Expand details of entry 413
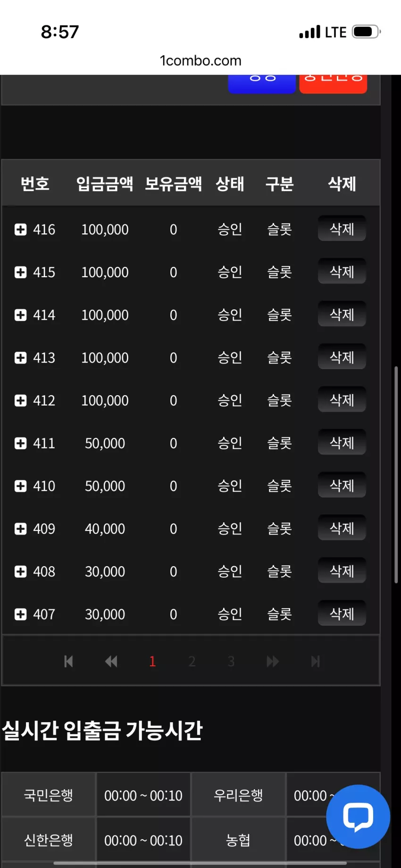Screen dimensions: 401x868 pos(20,358)
